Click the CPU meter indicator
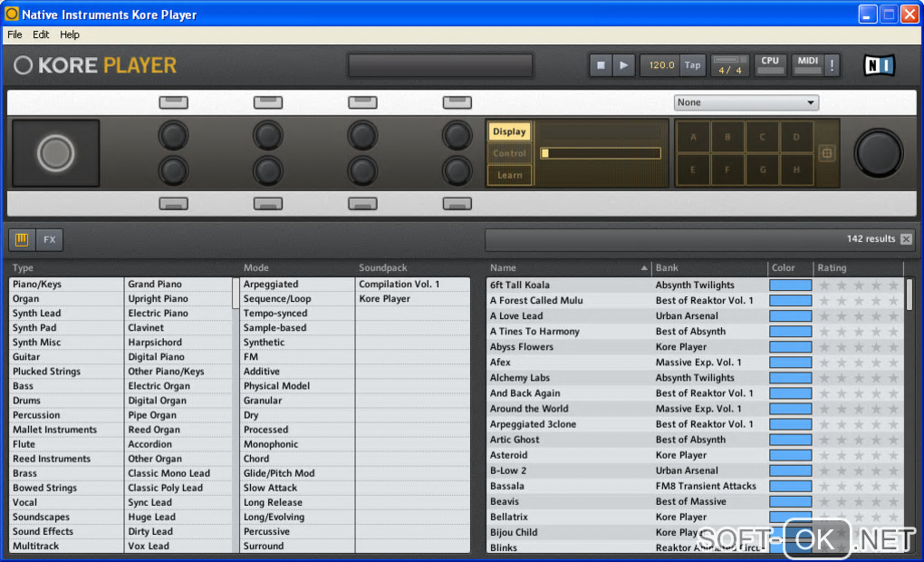This screenshot has width=924, height=562. [770, 65]
